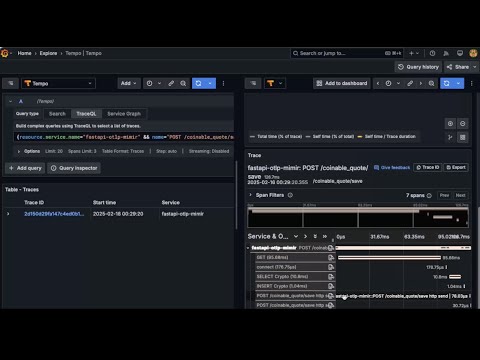Click the Share button
This screenshot has width=480, height=360.
(458, 67)
